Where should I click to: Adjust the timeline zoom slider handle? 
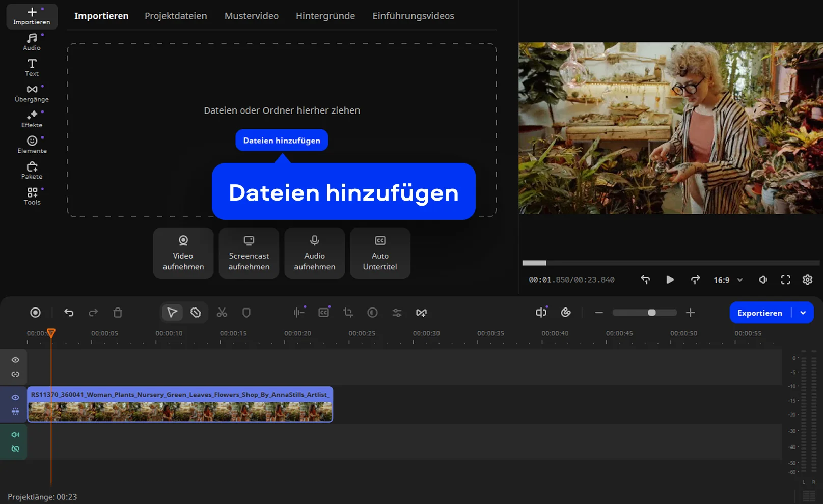(651, 313)
